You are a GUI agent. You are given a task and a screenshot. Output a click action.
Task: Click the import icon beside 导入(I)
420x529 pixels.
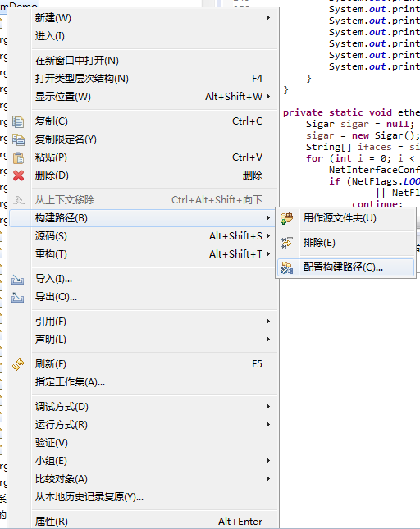coord(18,280)
